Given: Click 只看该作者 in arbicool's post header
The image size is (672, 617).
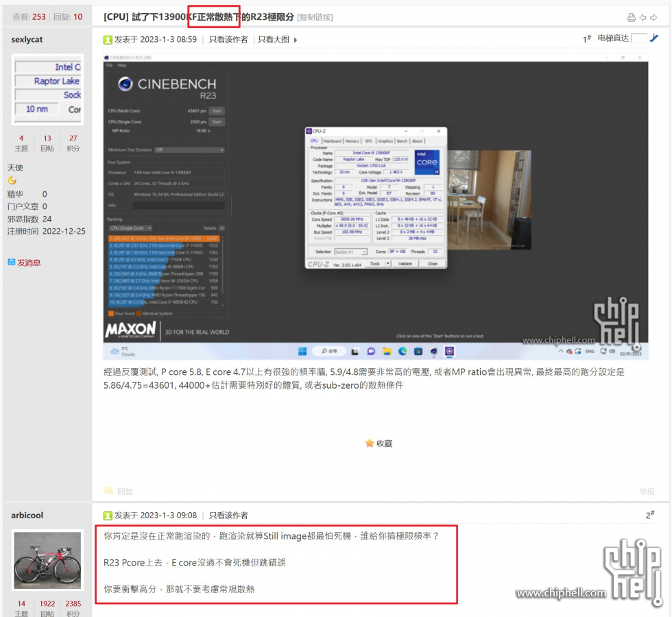Looking at the screenshot, I should coord(228,516).
